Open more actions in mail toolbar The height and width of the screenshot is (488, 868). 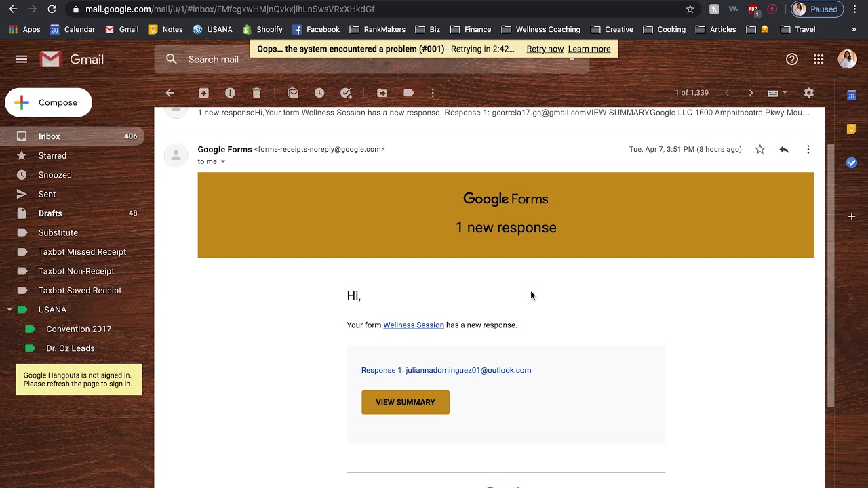tap(433, 93)
